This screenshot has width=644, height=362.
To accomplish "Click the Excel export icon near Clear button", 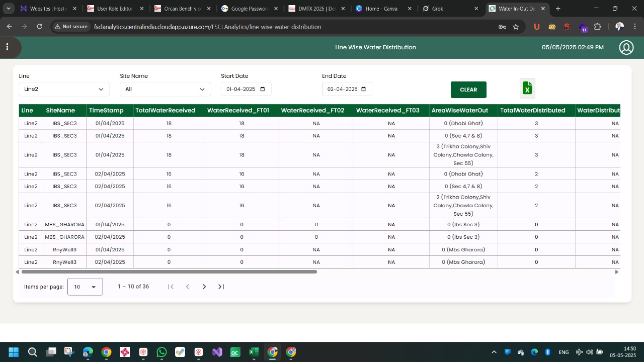I will tap(527, 88).
